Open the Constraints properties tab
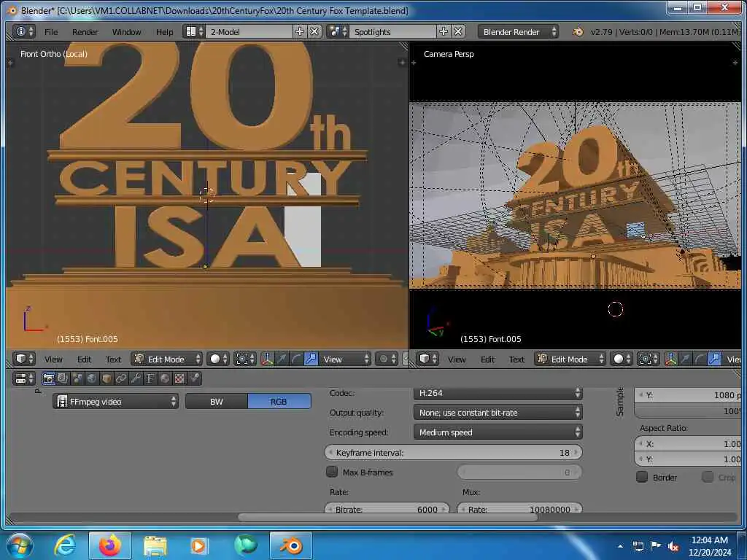The image size is (747, 560). [x=121, y=378]
